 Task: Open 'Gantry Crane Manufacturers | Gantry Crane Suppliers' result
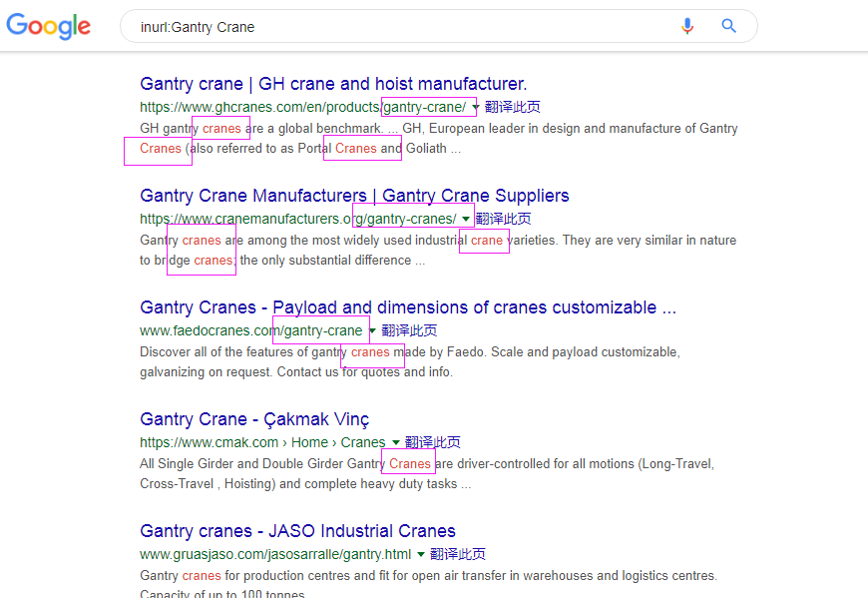354,196
